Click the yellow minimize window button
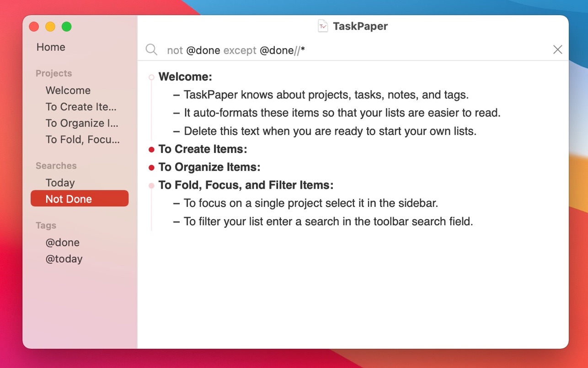This screenshot has width=588, height=368. point(50,27)
